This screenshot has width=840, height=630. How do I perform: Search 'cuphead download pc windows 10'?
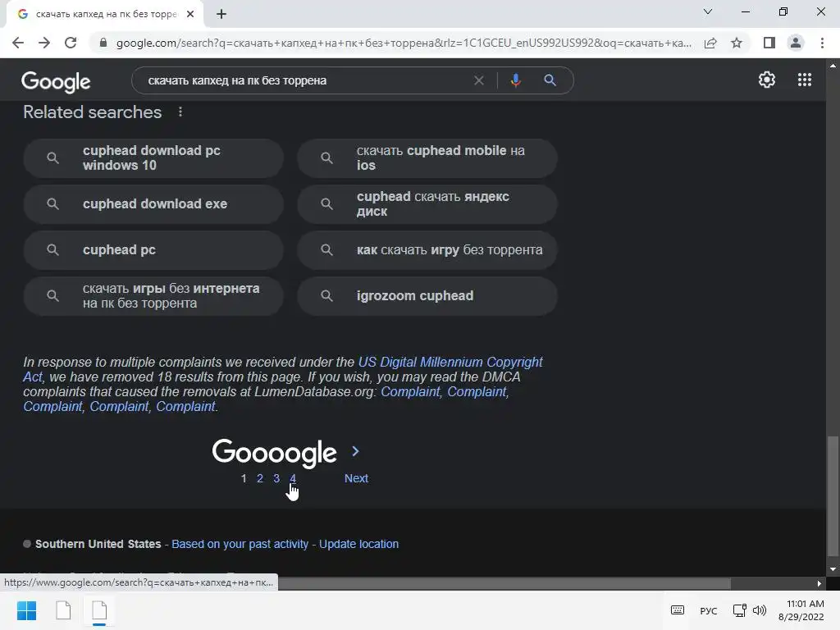tap(153, 158)
